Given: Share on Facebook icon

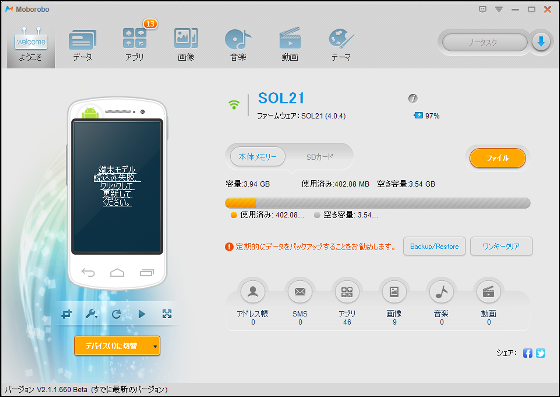Looking at the screenshot, I should click(528, 353).
